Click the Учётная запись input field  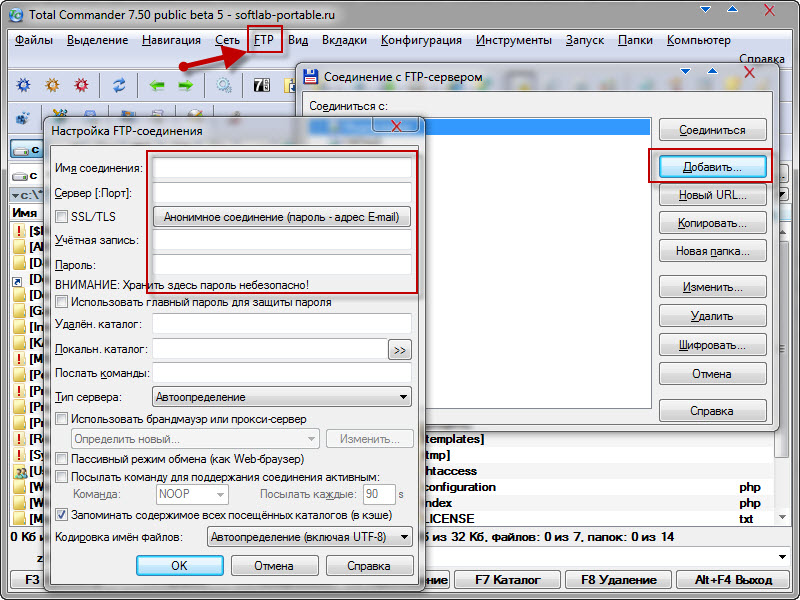282,240
